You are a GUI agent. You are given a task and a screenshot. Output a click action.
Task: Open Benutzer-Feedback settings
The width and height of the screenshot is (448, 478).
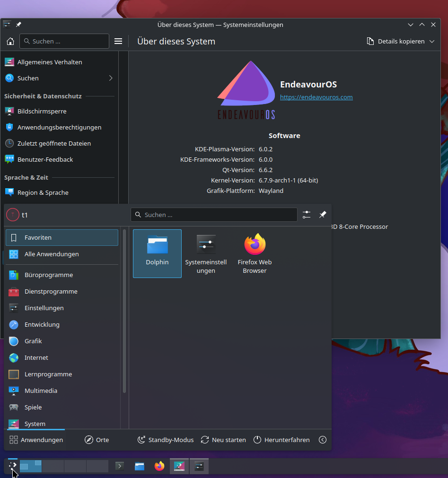point(60,159)
